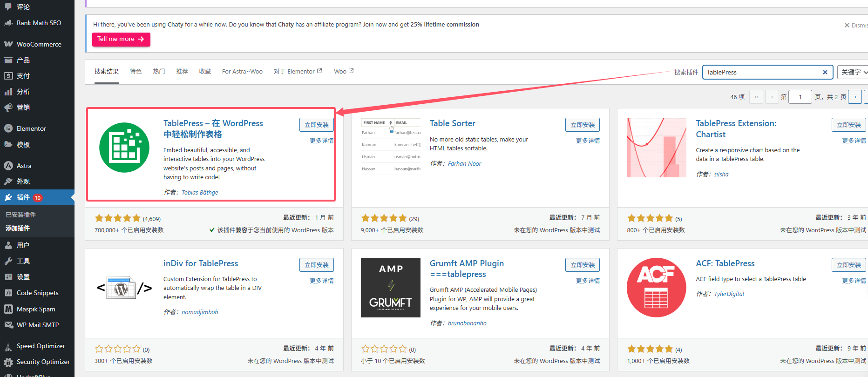Dismiss the Chaty affiliate notice
Image resolution: width=868 pixels, height=377 pixels.
pyautogui.click(x=856, y=25)
